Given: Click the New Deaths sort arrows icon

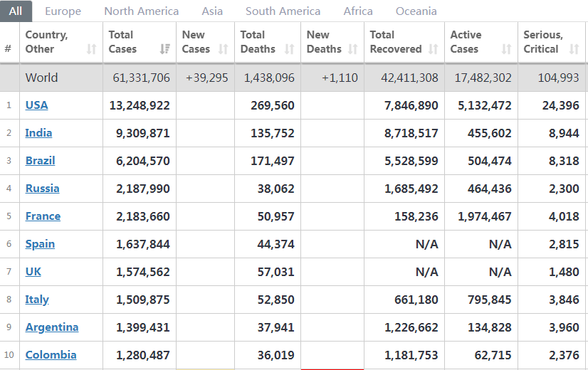Looking at the screenshot, I should (353, 49).
